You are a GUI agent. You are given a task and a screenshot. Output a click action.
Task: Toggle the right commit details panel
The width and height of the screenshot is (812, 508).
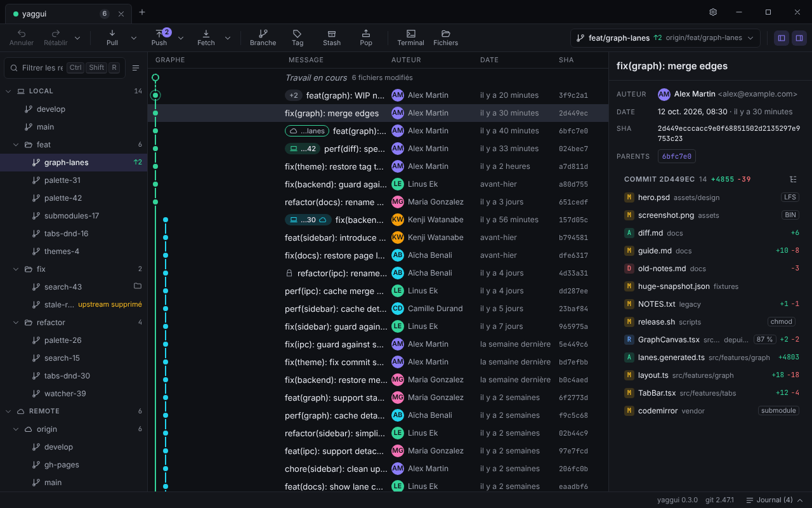[799, 38]
